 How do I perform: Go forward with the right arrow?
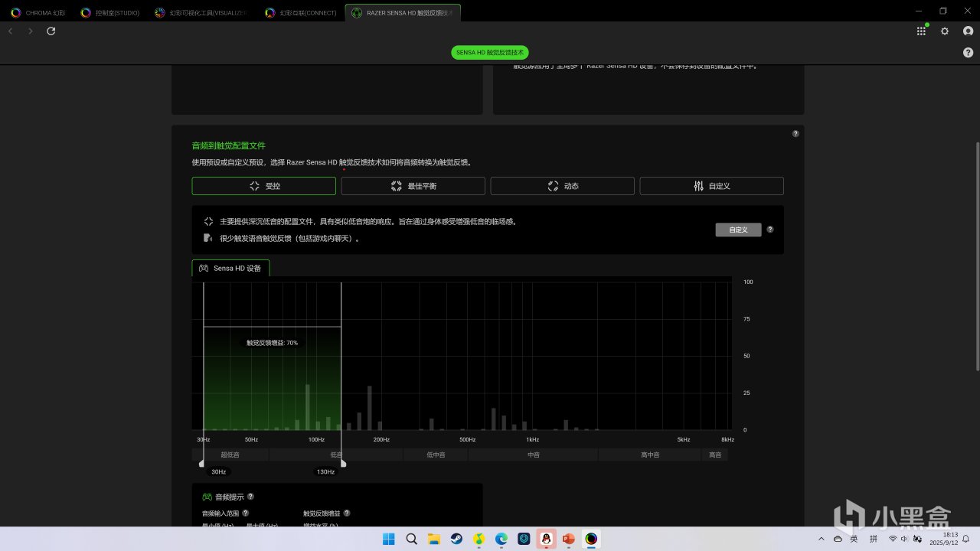[31, 31]
